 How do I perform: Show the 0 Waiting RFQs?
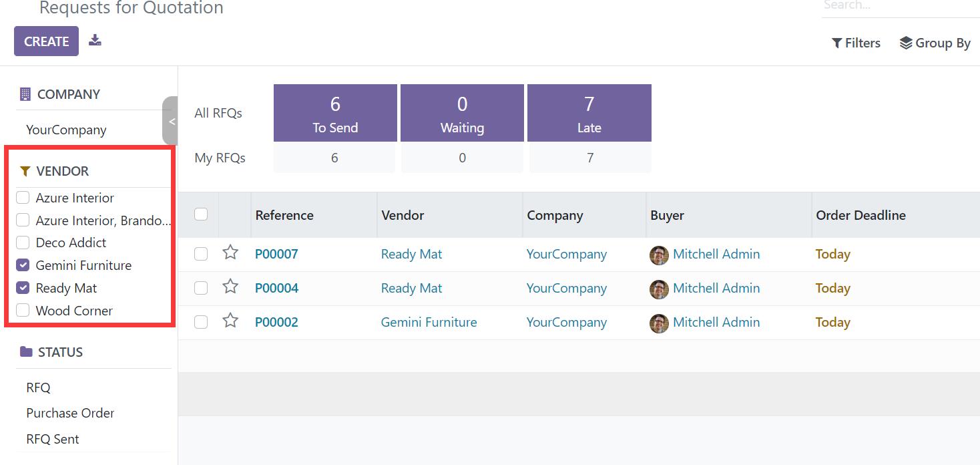[x=462, y=113]
